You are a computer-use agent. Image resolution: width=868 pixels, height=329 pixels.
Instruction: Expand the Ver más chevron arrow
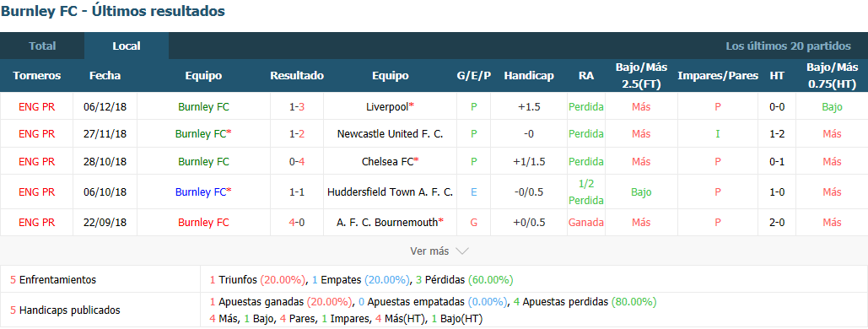[461, 251]
